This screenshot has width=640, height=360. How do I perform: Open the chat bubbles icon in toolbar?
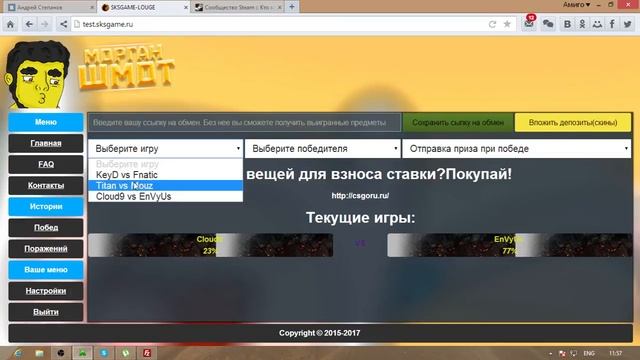point(548,24)
